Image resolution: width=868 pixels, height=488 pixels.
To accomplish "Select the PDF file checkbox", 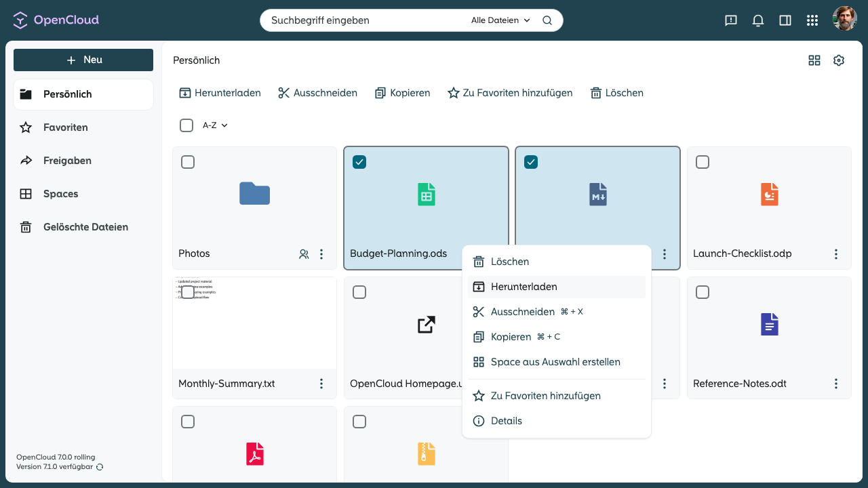I will pos(188,422).
